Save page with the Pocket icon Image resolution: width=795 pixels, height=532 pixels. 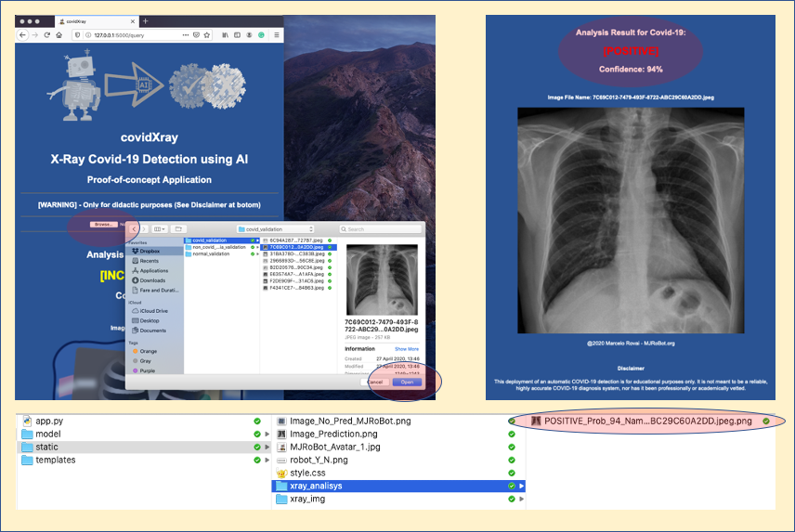pos(196,35)
